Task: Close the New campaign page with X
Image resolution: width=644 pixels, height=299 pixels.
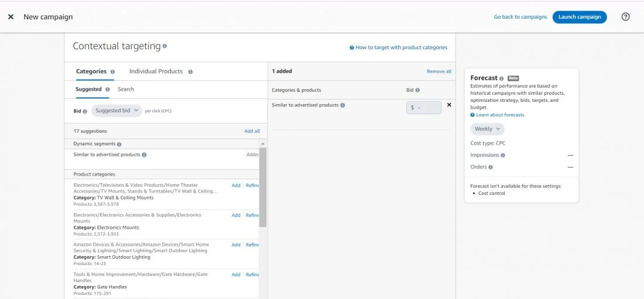Action: (x=11, y=17)
